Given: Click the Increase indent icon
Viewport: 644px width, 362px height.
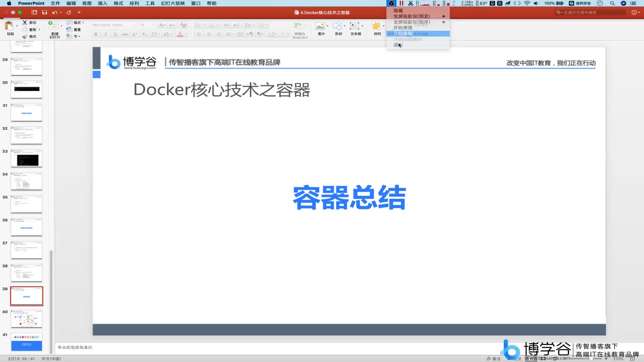Looking at the screenshot, I should (236, 25).
